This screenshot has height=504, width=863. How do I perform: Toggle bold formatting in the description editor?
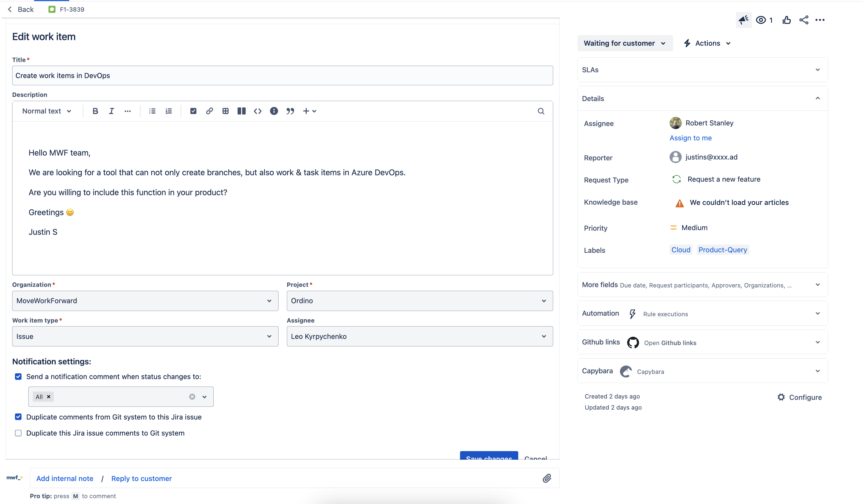[x=95, y=111]
